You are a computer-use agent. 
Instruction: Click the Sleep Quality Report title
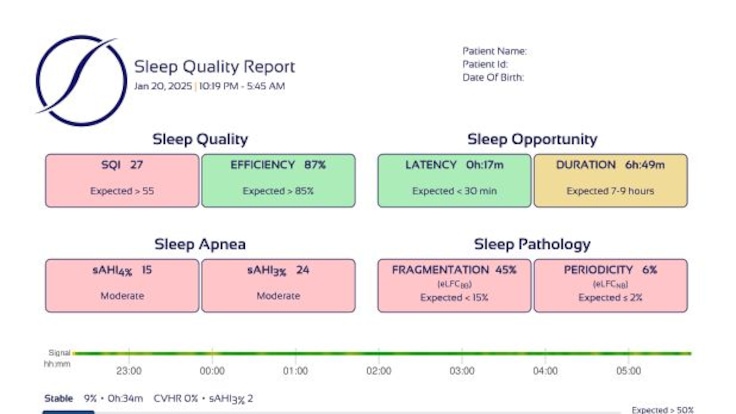point(215,67)
